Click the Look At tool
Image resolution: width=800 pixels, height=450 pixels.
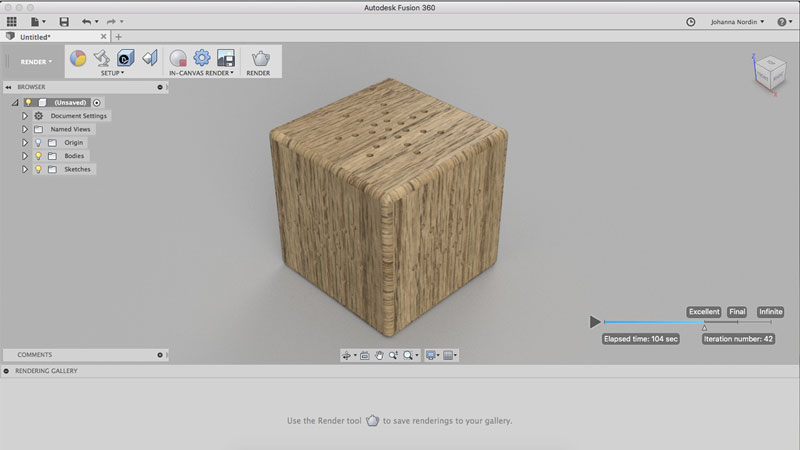tap(365, 355)
